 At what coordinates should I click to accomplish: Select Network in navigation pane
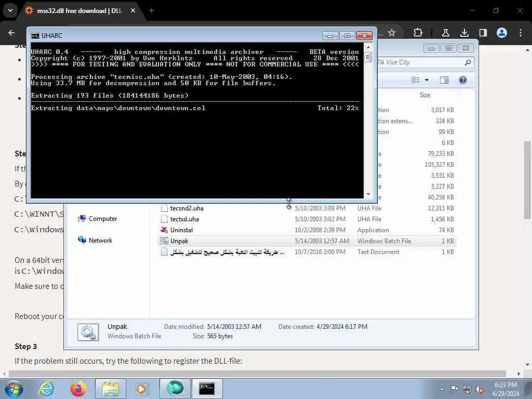pos(95,241)
